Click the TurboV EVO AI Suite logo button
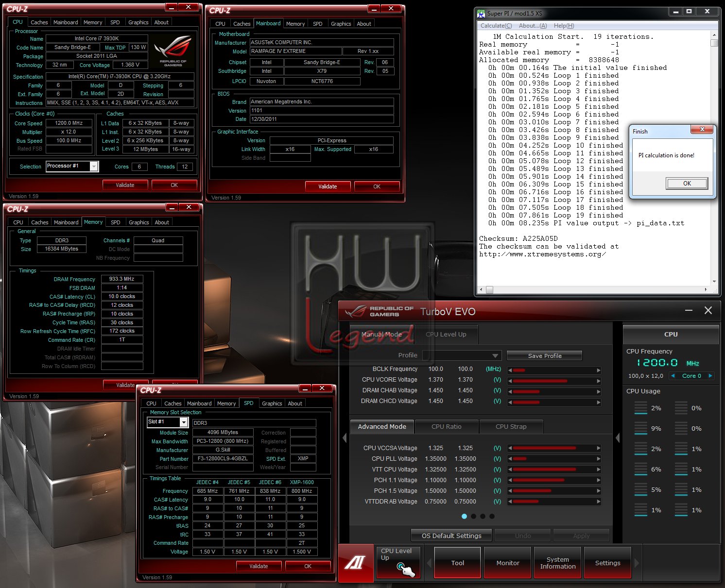 356,563
